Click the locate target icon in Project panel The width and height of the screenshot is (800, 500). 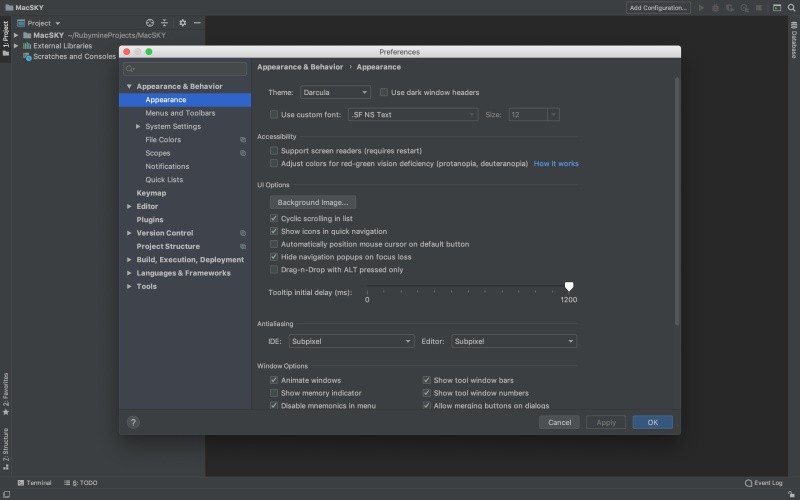149,23
